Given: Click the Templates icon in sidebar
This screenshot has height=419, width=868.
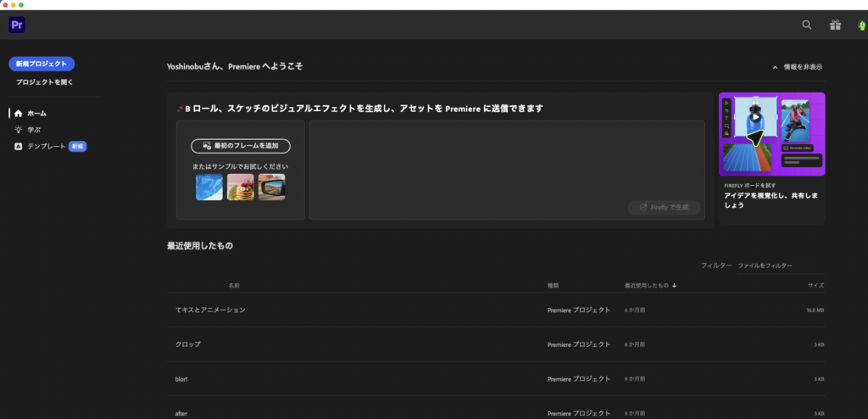Looking at the screenshot, I should [x=19, y=147].
